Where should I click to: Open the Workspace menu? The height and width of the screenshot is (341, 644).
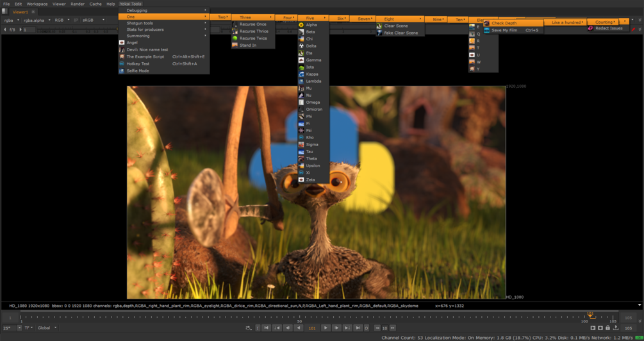click(37, 4)
